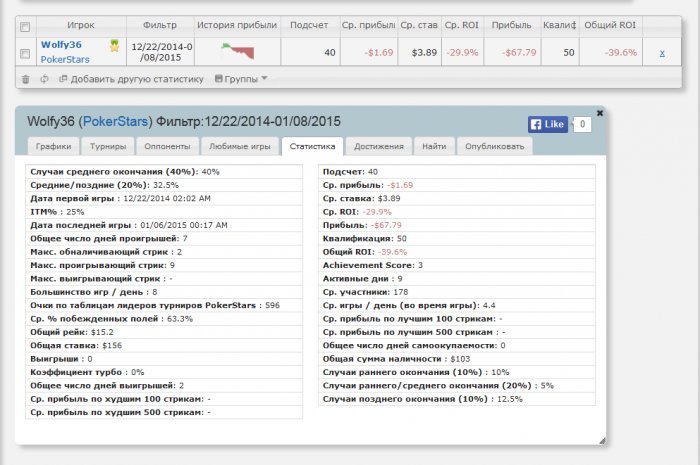Viewport: 700px width, 465px height.
Task: Open the Wolfy36 player link in table
Action: (x=61, y=45)
